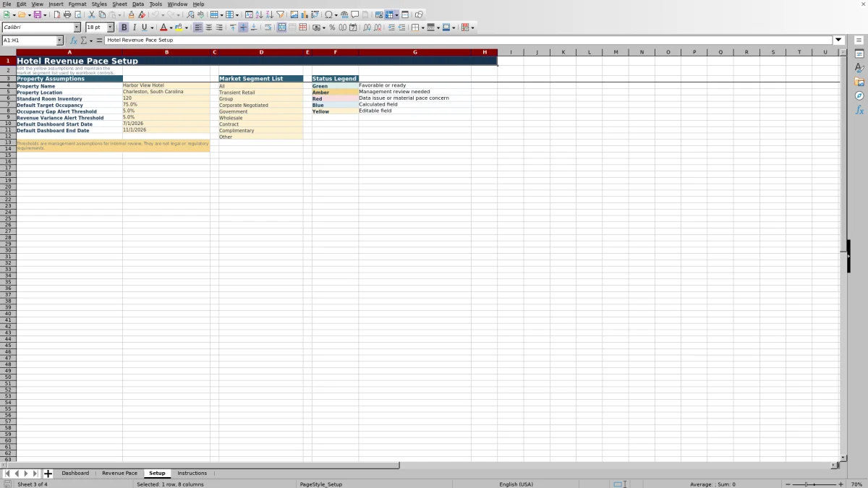The image size is (868, 488).
Task: Sort ascending with the A-Z icon
Action: click(259, 14)
